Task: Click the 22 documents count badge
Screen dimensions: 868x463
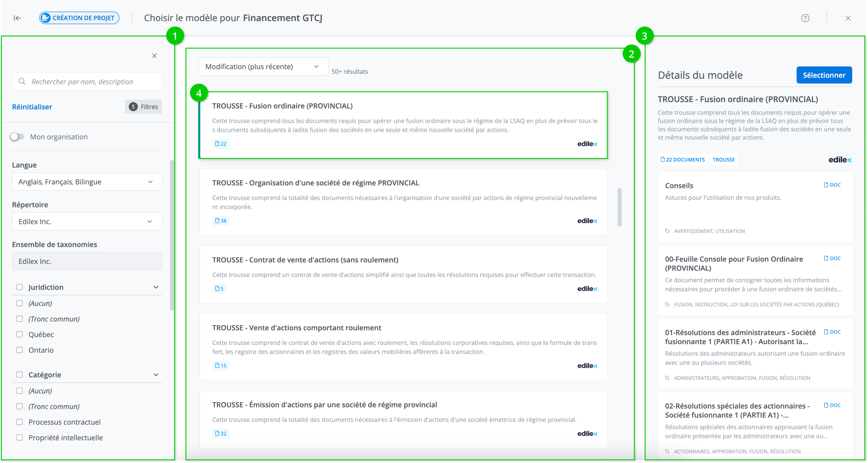Action: [x=221, y=144]
